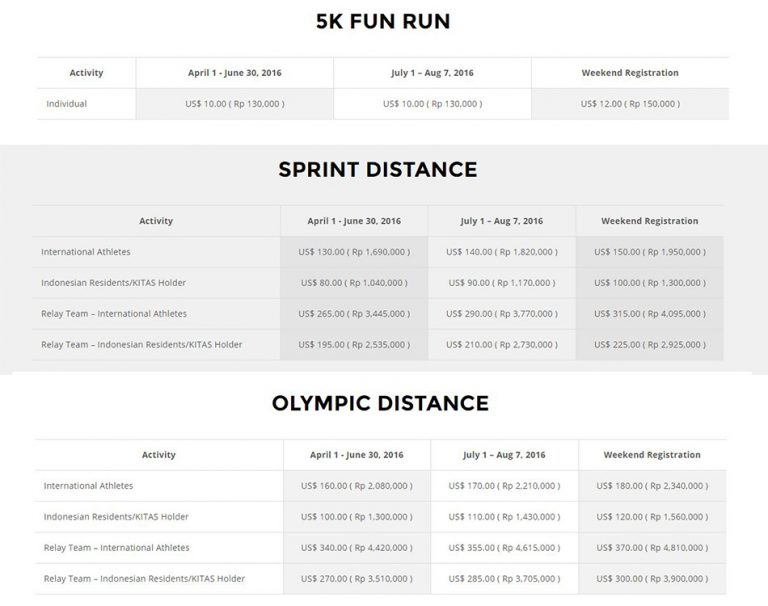Click the OLYMPIC DISTANCE heading
768x606 pixels.
pyautogui.click(x=380, y=403)
